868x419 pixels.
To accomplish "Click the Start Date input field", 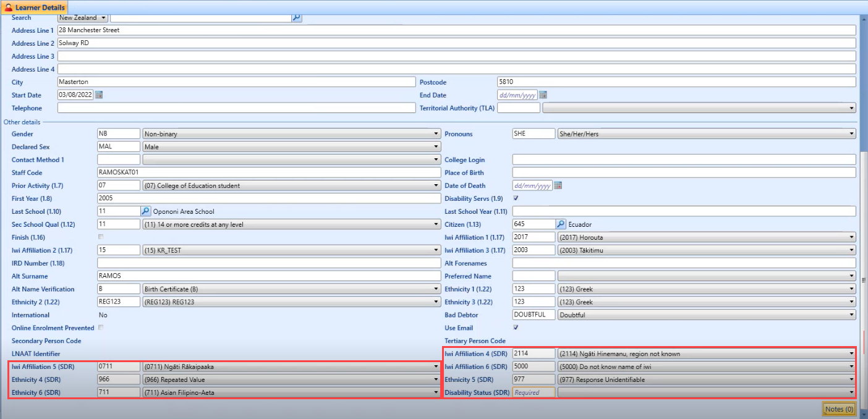I will coord(75,95).
